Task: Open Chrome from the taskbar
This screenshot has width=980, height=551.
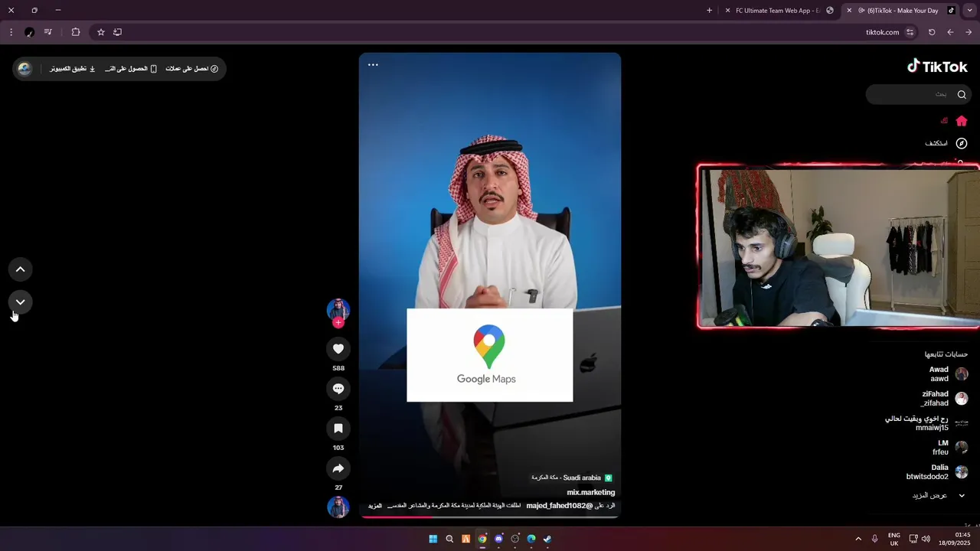Action: (x=482, y=539)
